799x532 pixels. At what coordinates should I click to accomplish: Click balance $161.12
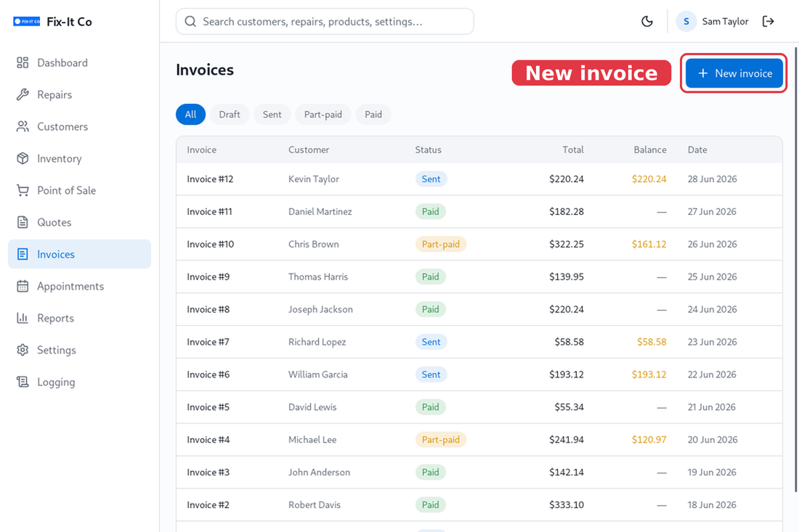tap(649, 245)
